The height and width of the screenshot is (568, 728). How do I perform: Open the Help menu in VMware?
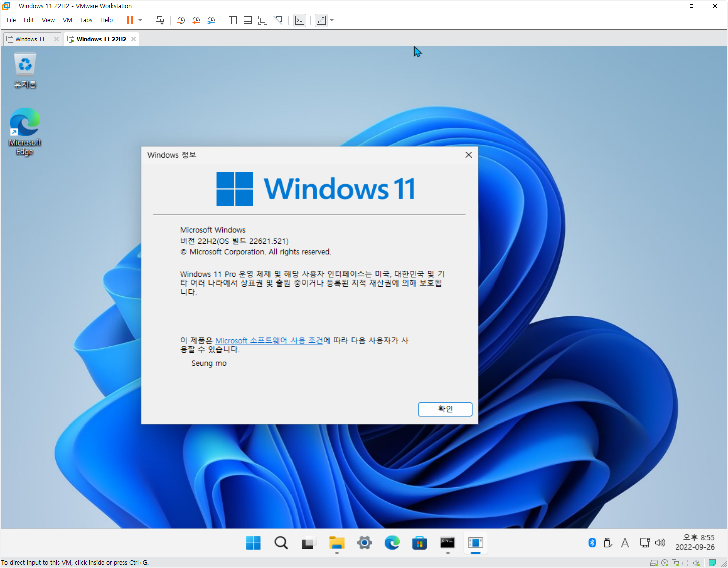106,20
